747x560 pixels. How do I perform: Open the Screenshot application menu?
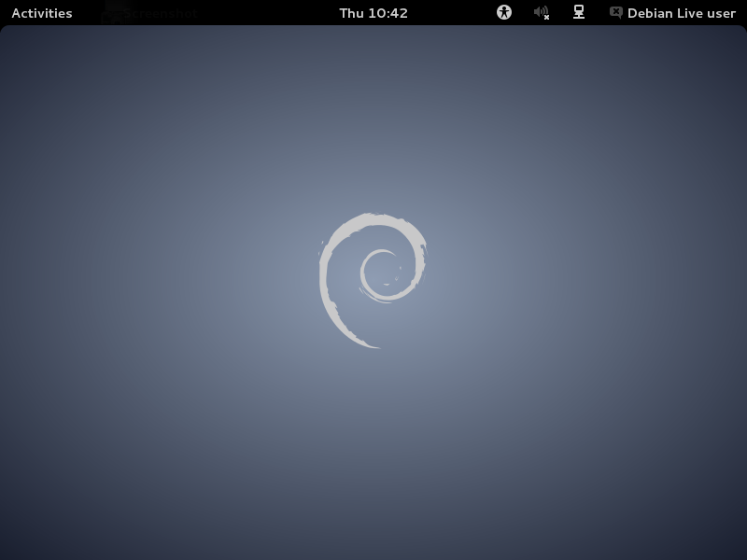(x=149, y=13)
